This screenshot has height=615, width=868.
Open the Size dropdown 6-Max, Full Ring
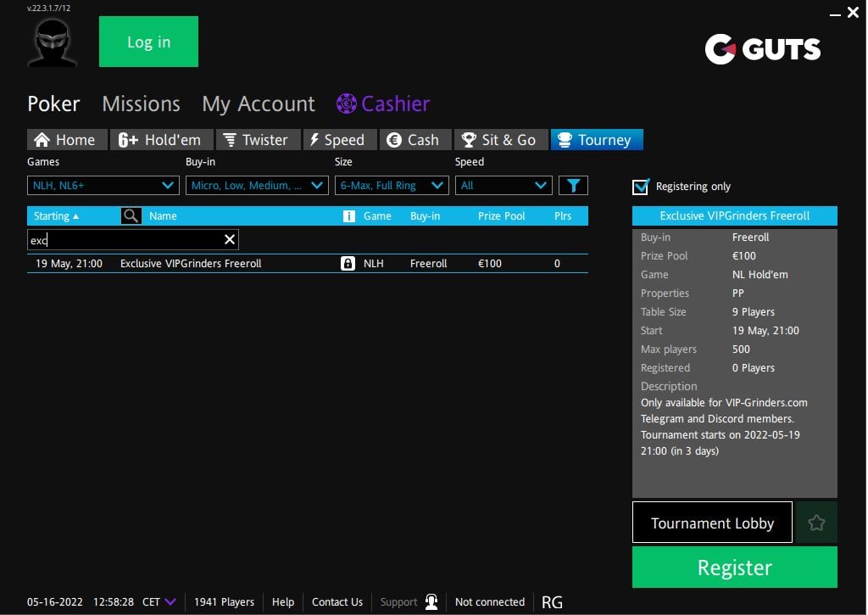392,186
